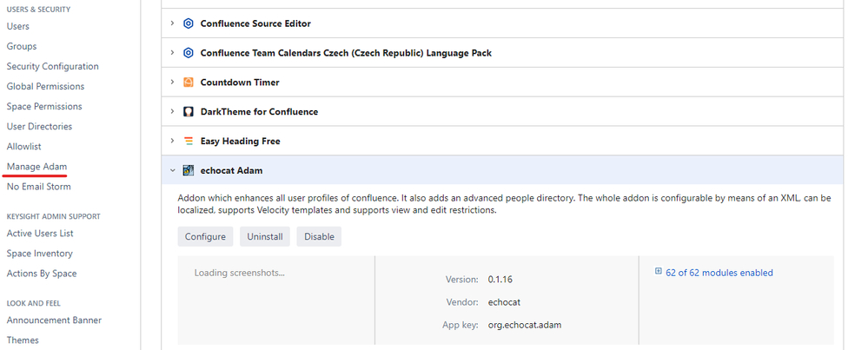Click the Easy Heading Free title
Screen dimensions: 868x350
241,141
